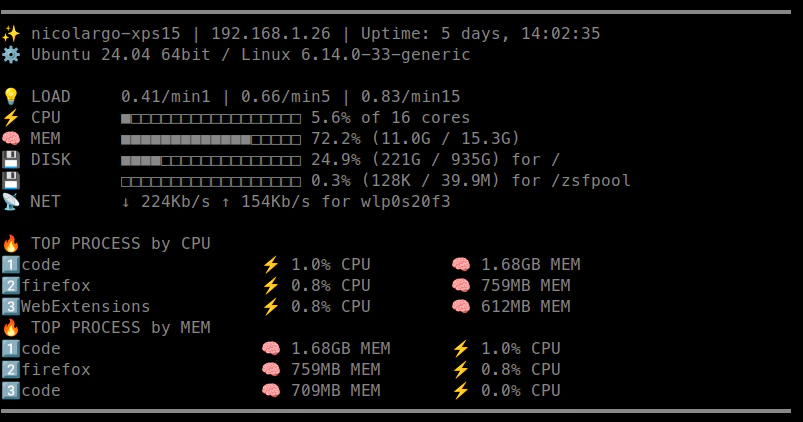Click the fire icon beside TOP PROCESS by CPU
Image resolution: width=803 pixels, height=422 pixels.
pyautogui.click(x=11, y=243)
